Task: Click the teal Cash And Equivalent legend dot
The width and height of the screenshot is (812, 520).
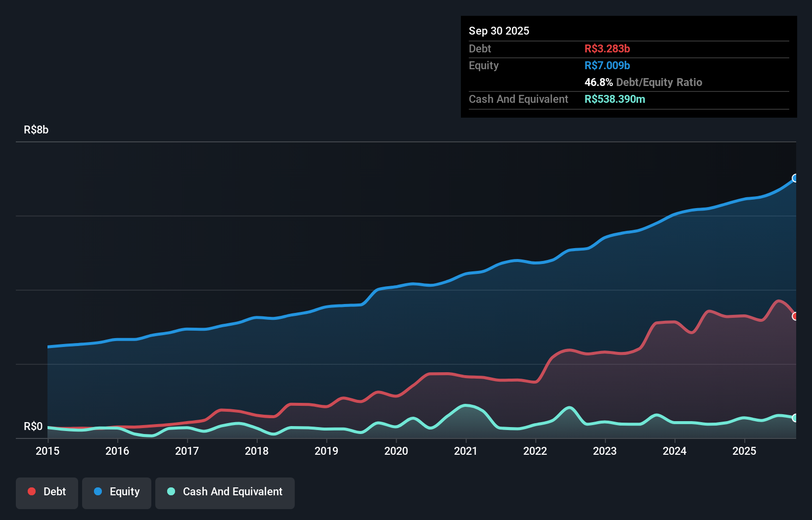Action: point(171,491)
